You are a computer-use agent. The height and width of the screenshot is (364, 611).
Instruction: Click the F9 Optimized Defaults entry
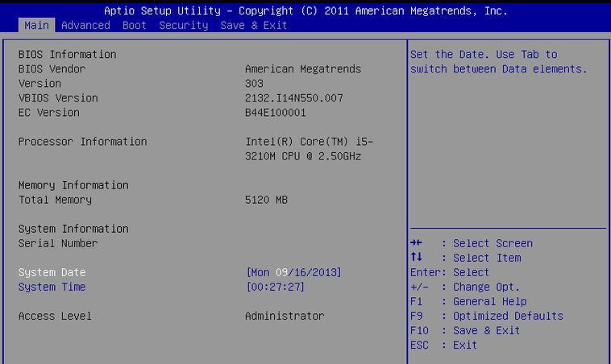coord(487,316)
